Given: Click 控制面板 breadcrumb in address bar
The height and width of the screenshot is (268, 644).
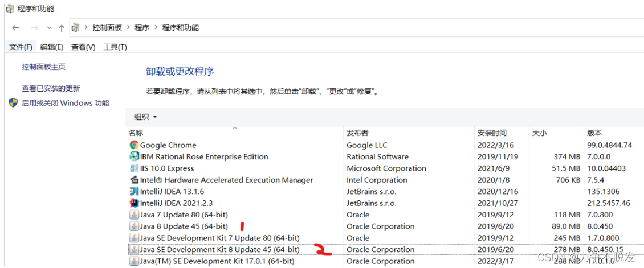Looking at the screenshot, I should click(107, 28).
